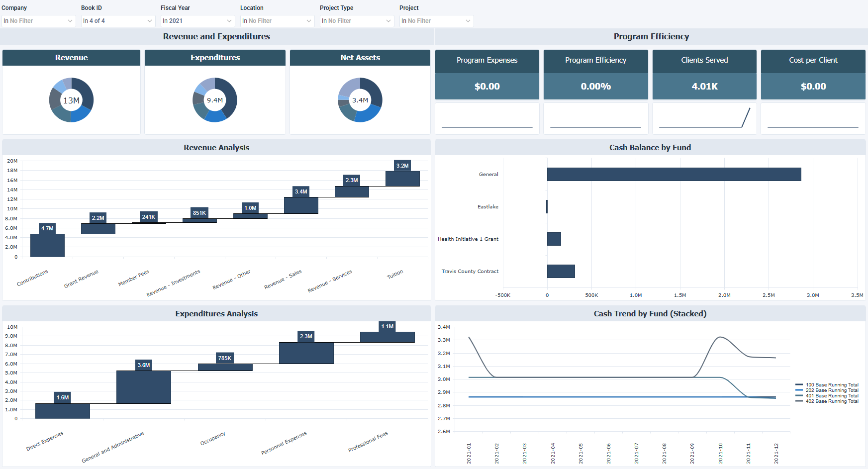Click the Travis County Contract bar
868x469 pixels.
pos(561,271)
